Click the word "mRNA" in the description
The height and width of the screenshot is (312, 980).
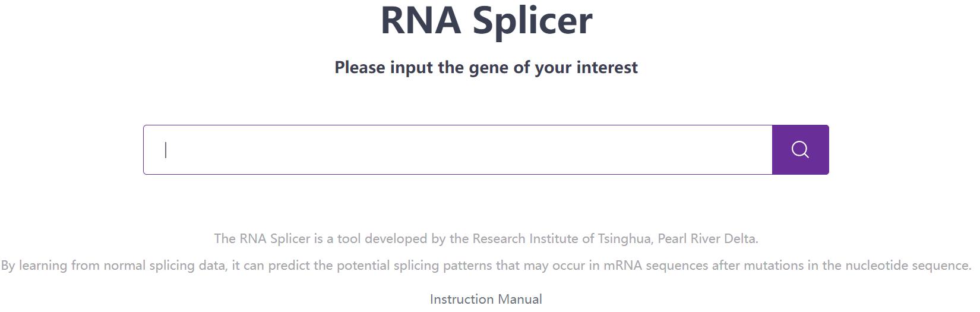(623, 265)
